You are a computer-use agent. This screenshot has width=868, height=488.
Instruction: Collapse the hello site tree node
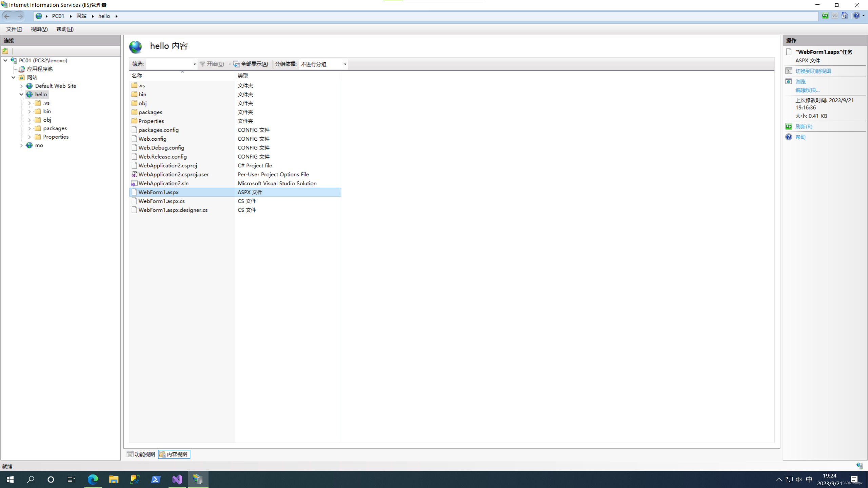(21, 95)
